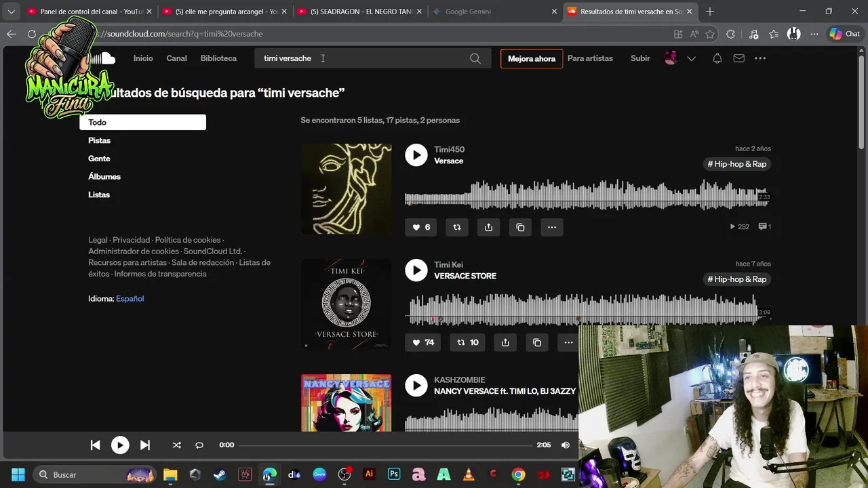
Task: Like the VERSACE STORE track
Action: (x=423, y=342)
